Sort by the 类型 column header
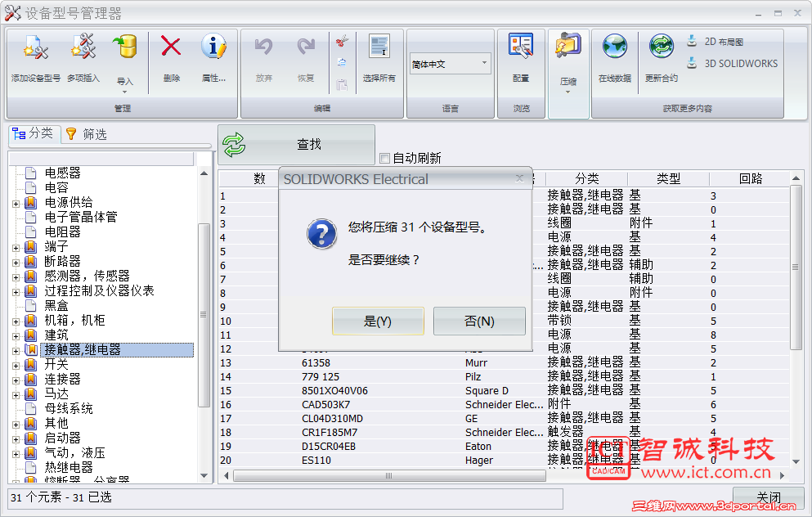The image size is (812, 517). (x=669, y=178)
